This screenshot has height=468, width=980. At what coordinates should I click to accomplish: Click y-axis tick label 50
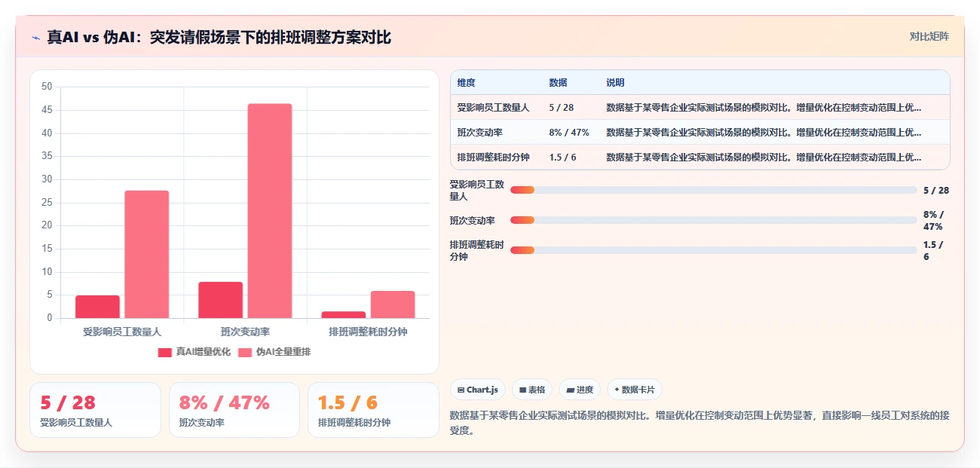click(47, 87)
